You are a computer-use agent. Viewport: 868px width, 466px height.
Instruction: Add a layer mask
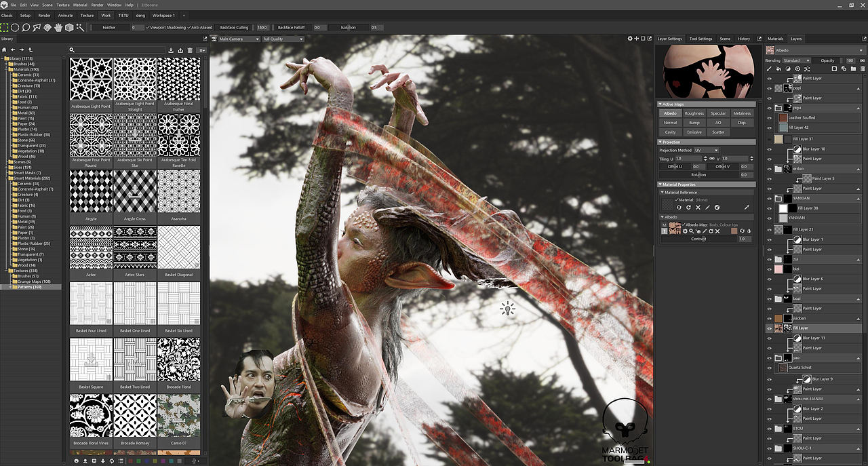[834, 69]
